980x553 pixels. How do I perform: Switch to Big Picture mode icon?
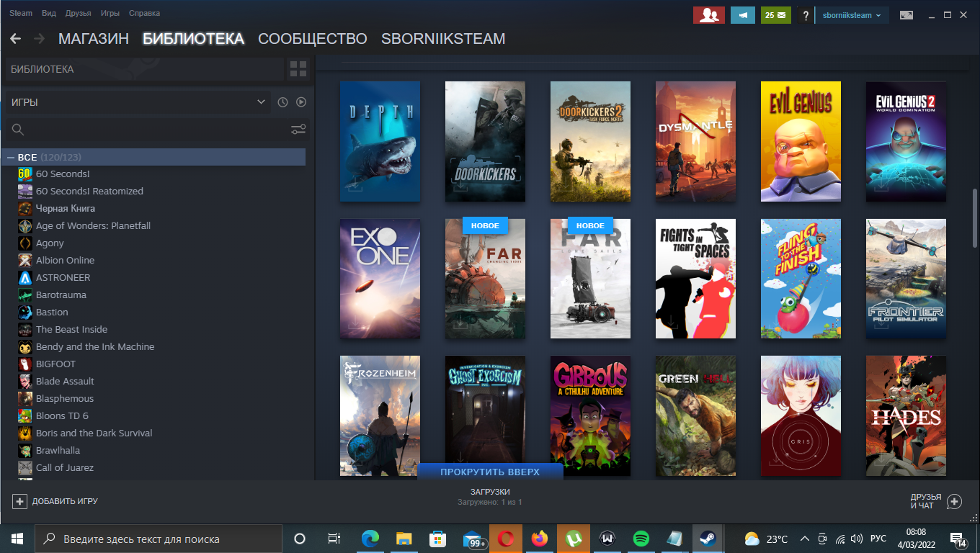click(x=906, y=15)
